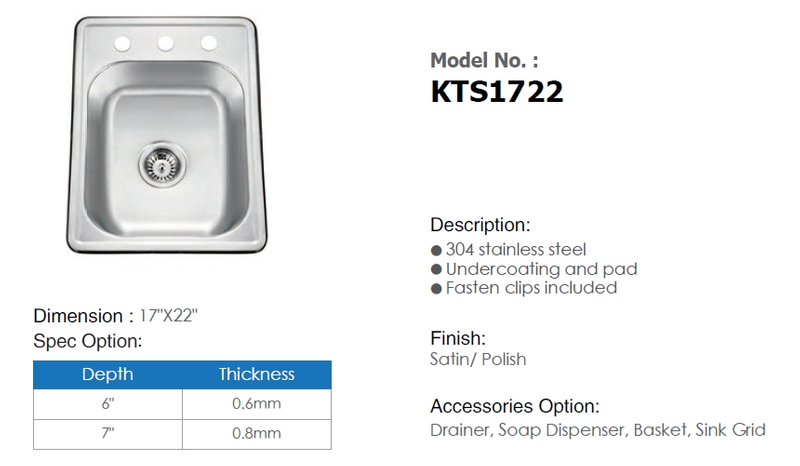Click the 17"X22" dimension value
The image size is (800, 466).
pos(168,315)
